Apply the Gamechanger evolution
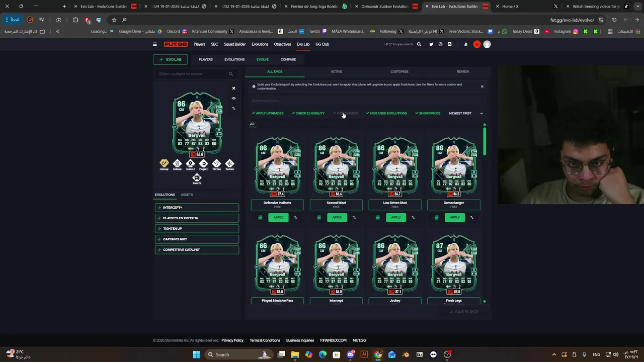644x362 pixels. click(x=455, y=218)
